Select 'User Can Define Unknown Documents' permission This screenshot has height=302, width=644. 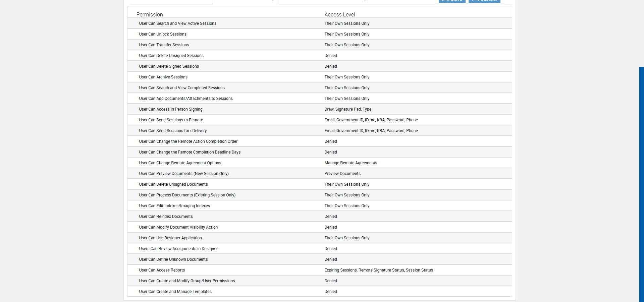(173, 259)
